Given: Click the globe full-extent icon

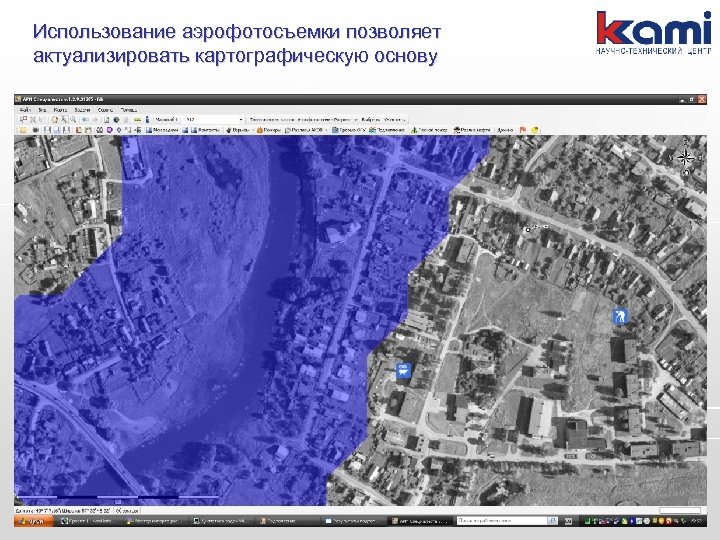Looking at the screenshot, I should [x=117, y=120].
